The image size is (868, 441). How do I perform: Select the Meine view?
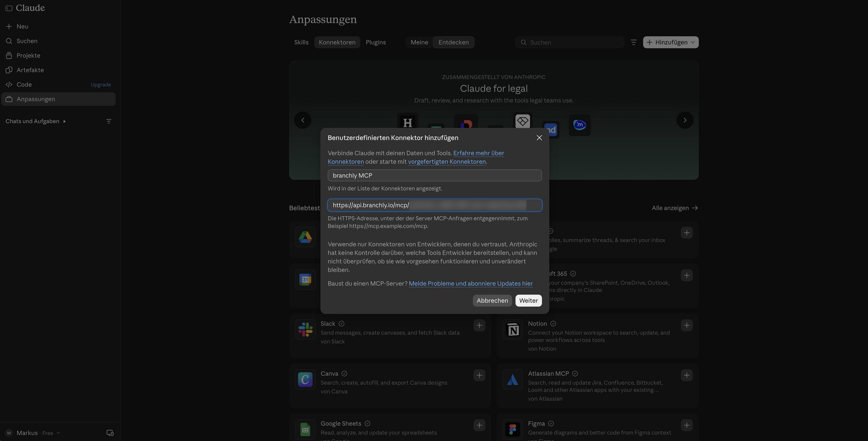click(x=419, y=42)
